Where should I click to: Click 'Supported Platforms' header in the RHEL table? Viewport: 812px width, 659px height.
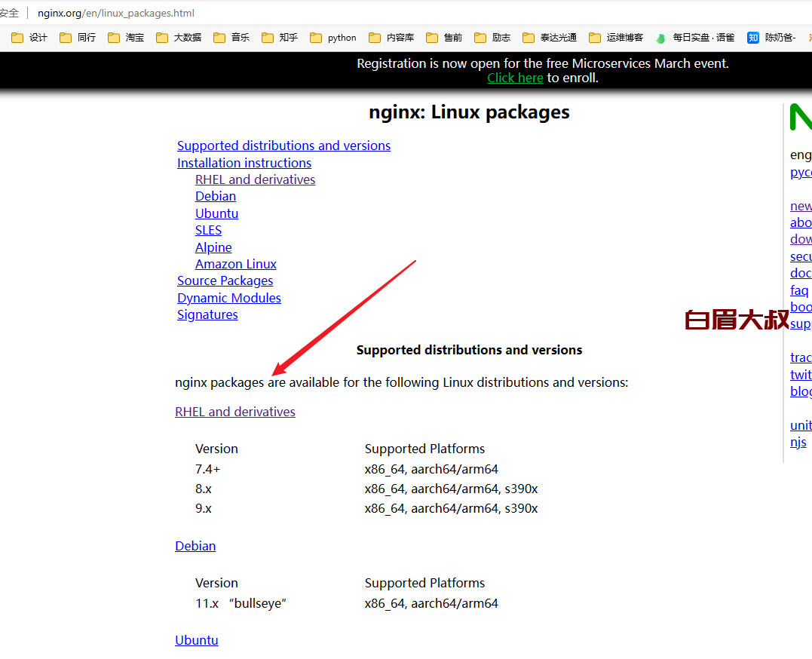pyautogui.click(x=424, y=449)
